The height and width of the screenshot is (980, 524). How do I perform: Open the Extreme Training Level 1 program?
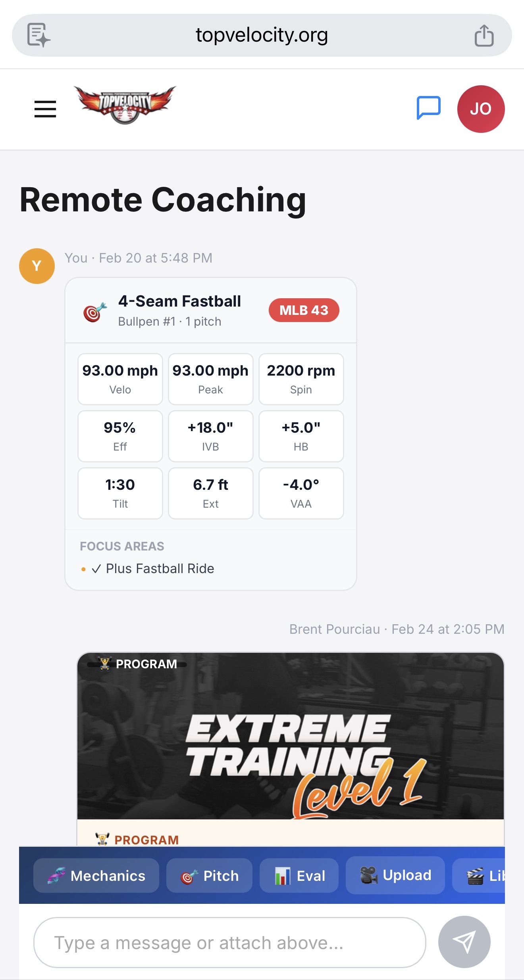pyautogui.click(x=290, y=736)
